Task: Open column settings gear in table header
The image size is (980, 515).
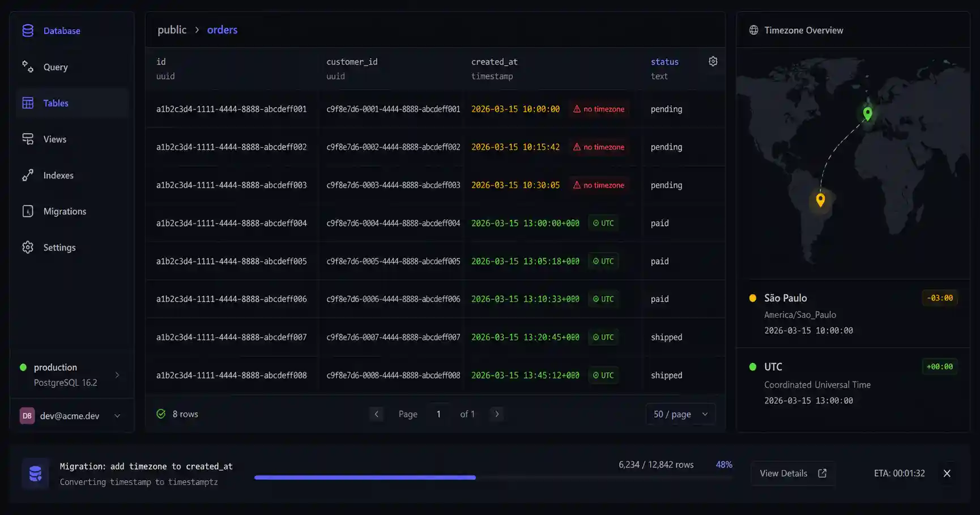Action: pos(713,61)
